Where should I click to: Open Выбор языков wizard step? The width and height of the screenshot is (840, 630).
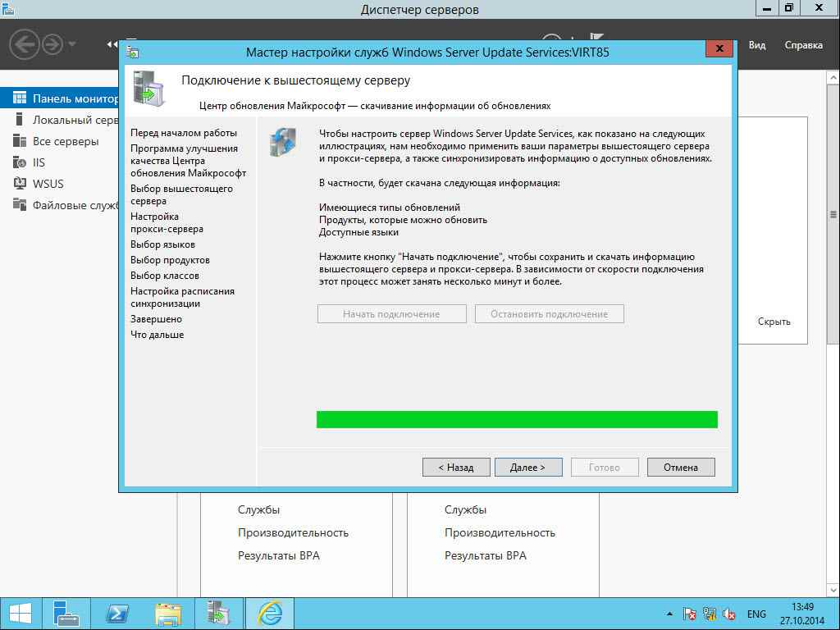pos(163,244)
